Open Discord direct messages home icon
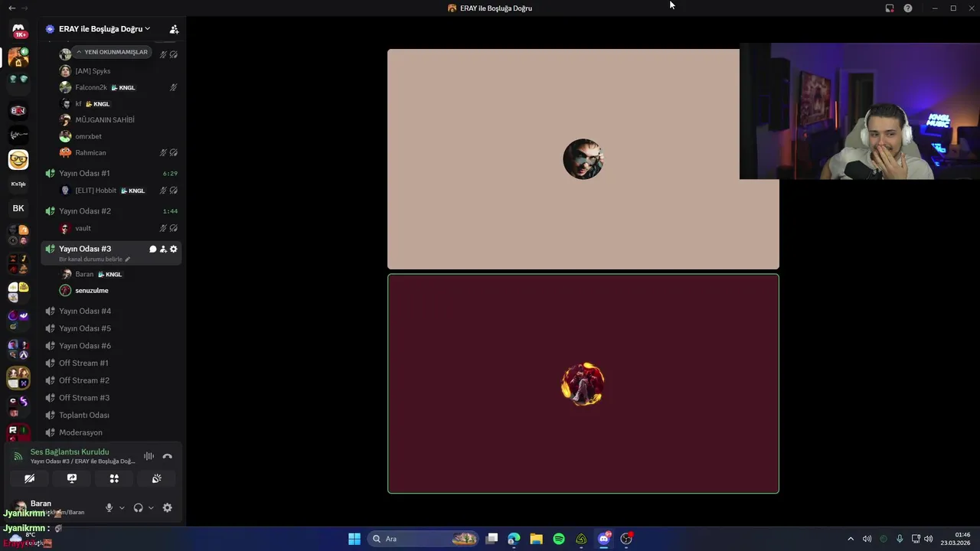The image size is (980, 551). 18,30
